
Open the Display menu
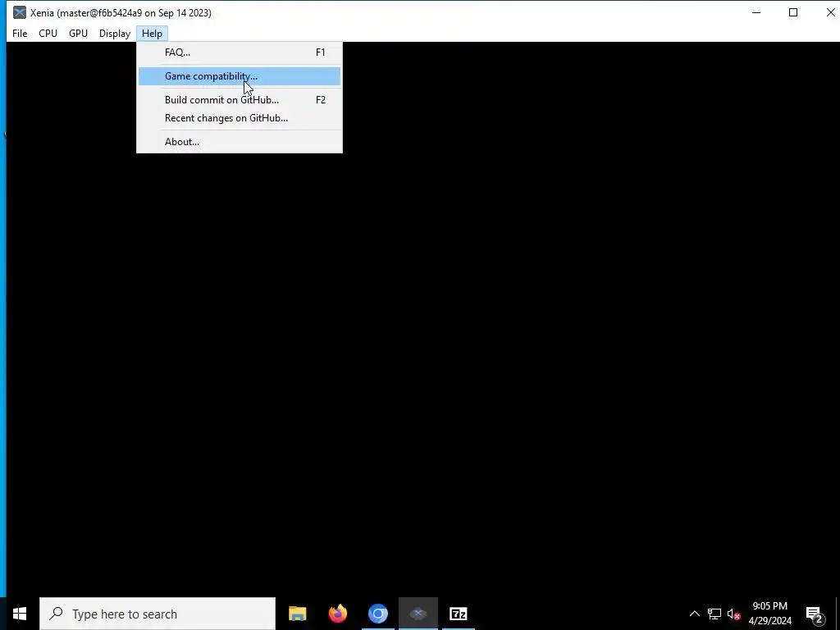[x=115, y=33]
